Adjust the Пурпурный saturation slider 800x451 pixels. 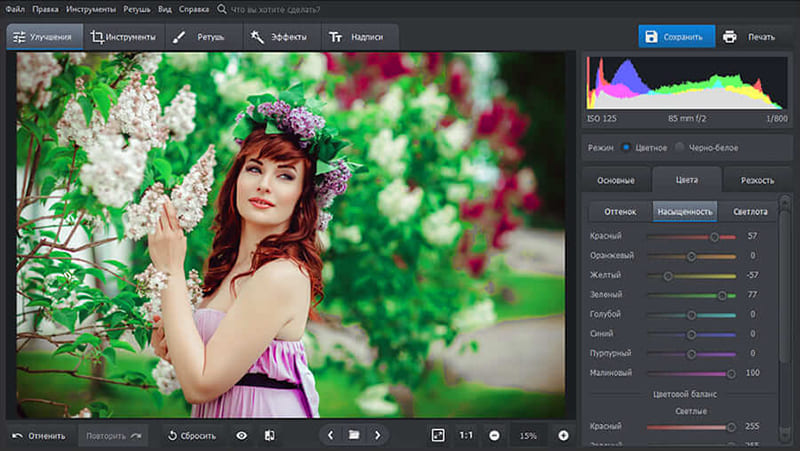[x=691, y=354]
